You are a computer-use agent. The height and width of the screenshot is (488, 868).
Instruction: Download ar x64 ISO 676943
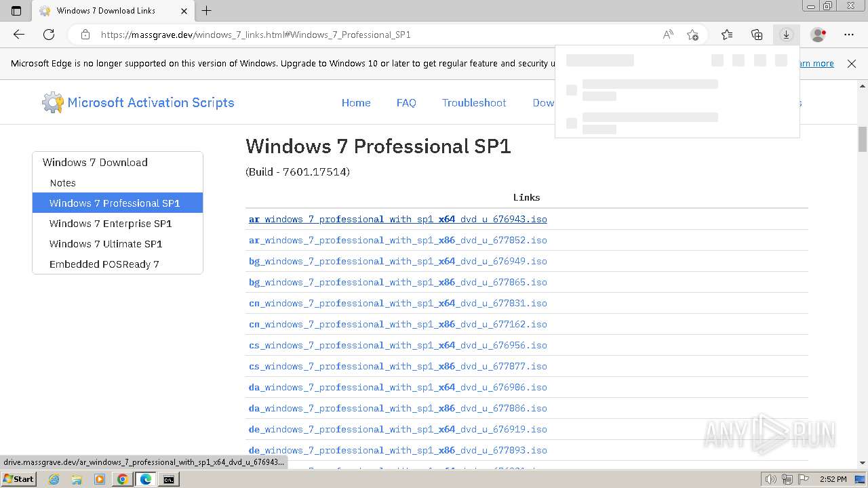398,219
